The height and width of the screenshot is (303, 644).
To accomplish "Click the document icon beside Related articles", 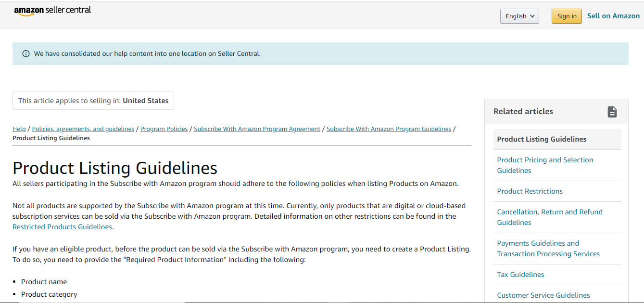I will (x=612, y=111).
